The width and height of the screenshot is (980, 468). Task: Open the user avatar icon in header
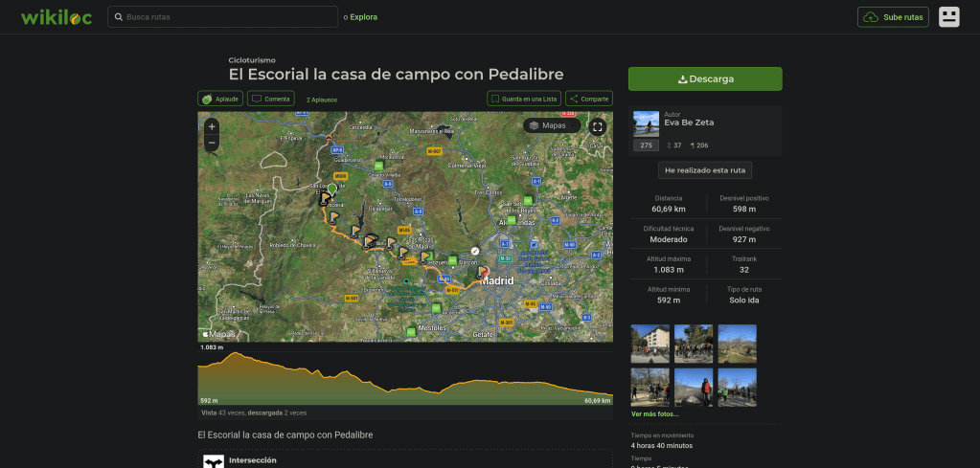(948, 17)
